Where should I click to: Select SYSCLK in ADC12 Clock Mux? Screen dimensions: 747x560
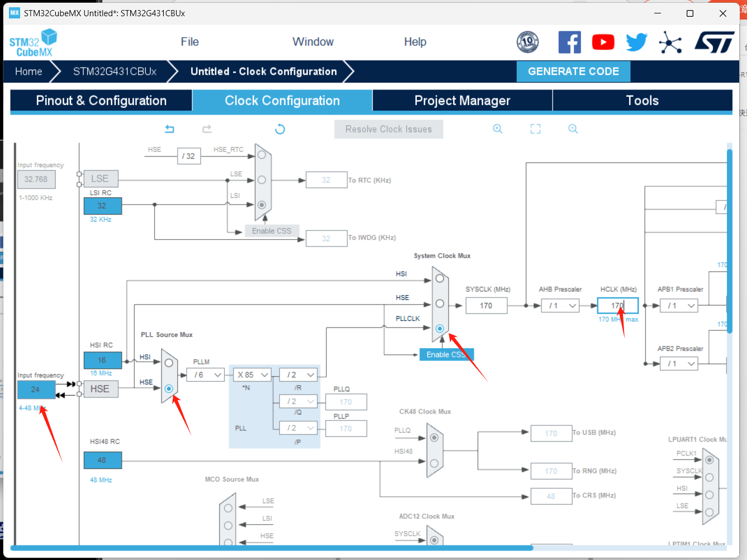coord(434,540)
